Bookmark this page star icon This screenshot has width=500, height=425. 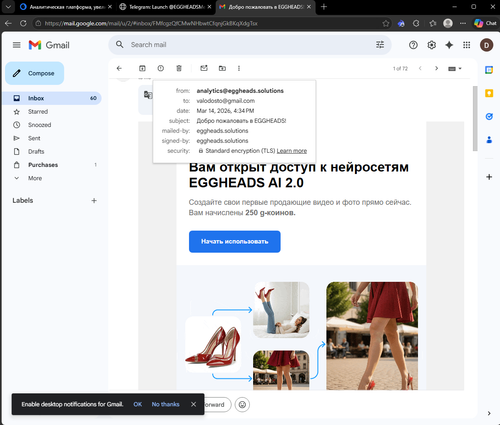(386, 23)
